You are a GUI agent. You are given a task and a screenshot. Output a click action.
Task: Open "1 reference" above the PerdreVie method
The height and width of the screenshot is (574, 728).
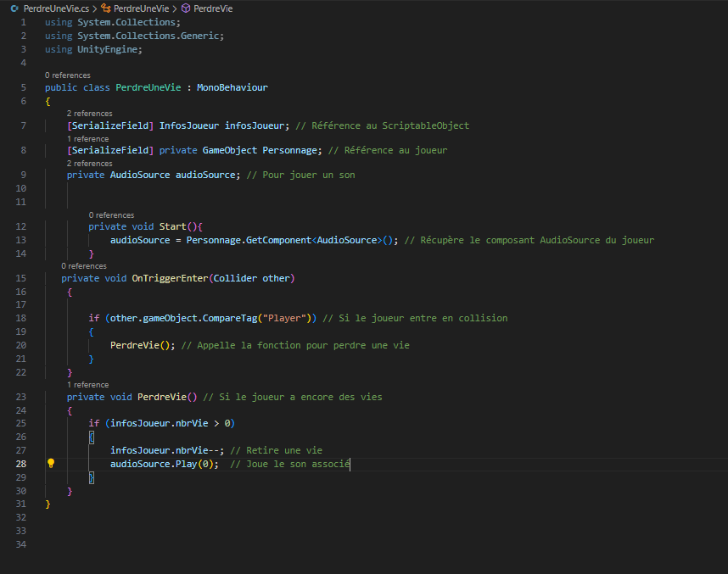coord(87,385)
